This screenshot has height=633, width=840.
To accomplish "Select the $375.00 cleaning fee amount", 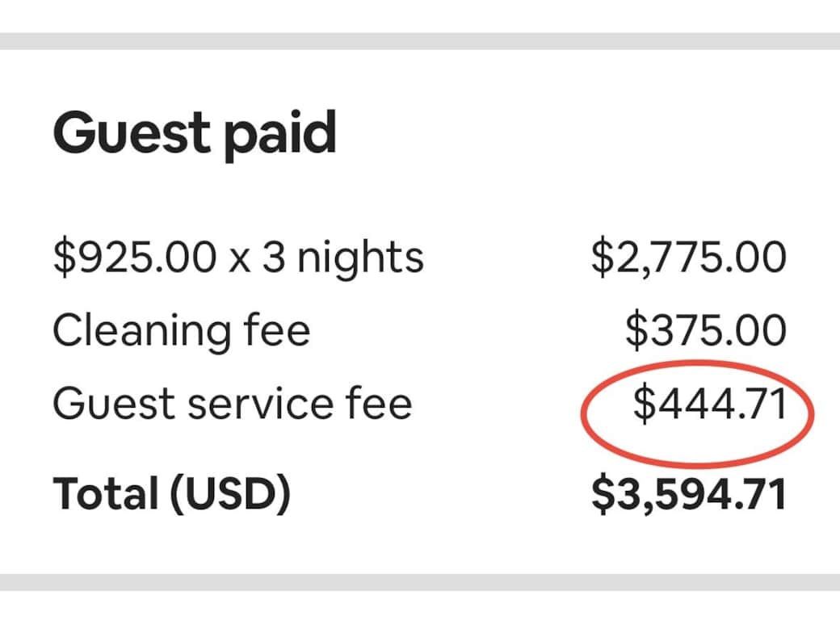I will 706,330.
